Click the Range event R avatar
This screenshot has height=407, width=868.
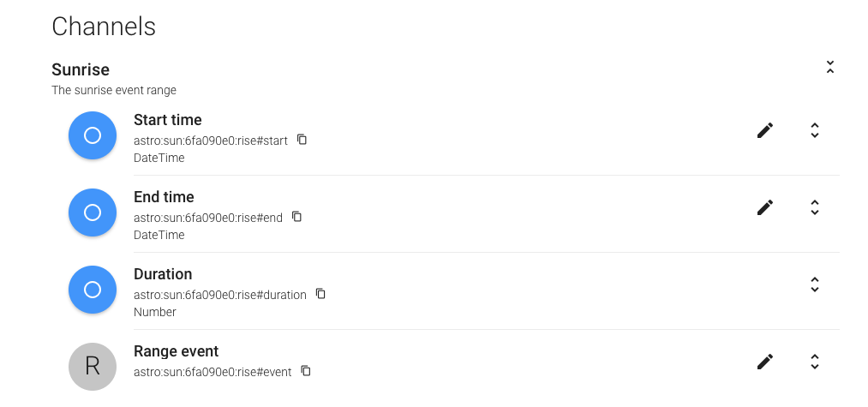93,367
